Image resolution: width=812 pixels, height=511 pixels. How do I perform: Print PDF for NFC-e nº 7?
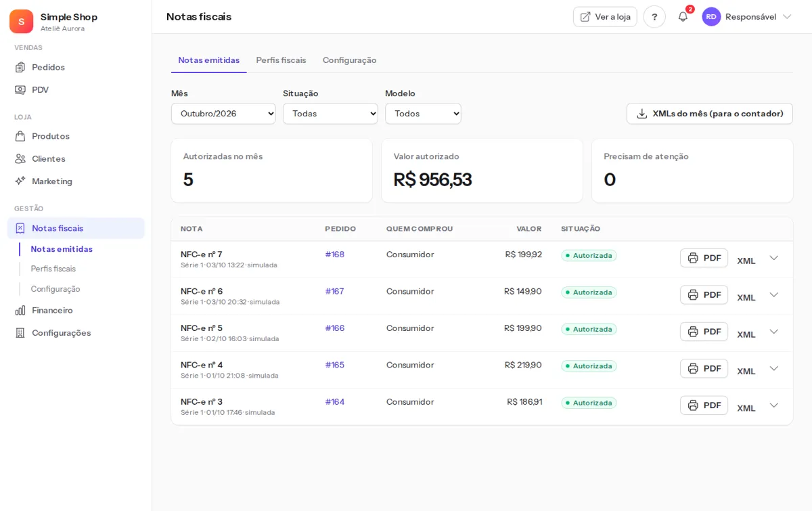[704, 258]
